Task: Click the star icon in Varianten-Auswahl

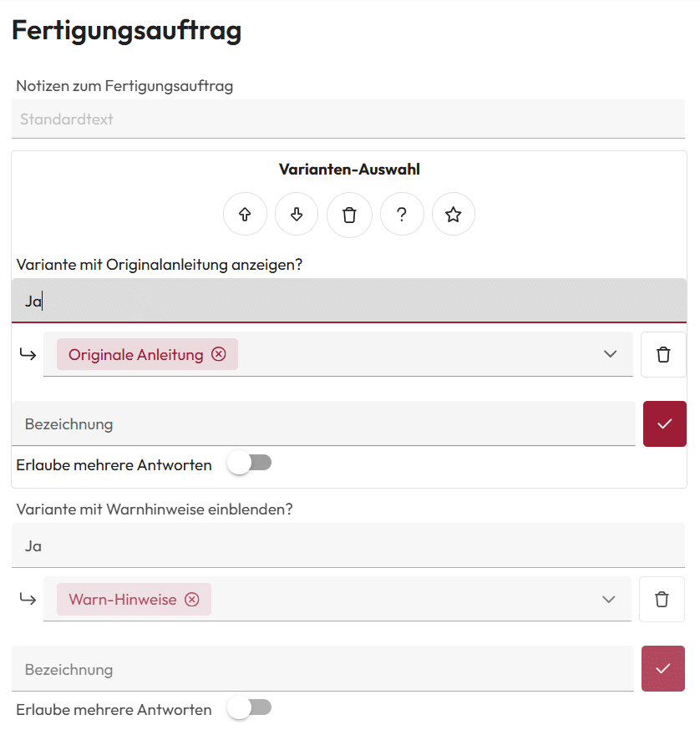Action: tap(454, 214)
